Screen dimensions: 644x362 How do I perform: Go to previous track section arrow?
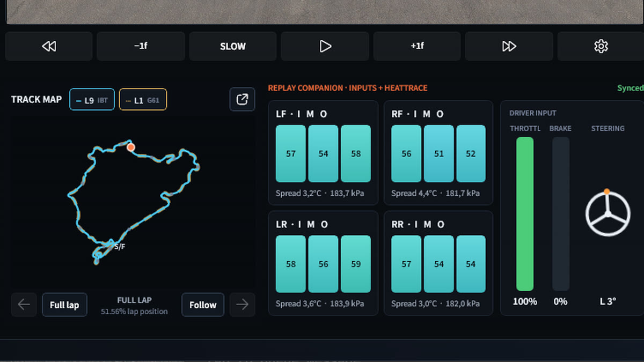pyautogui.click(x=24, y=305)
